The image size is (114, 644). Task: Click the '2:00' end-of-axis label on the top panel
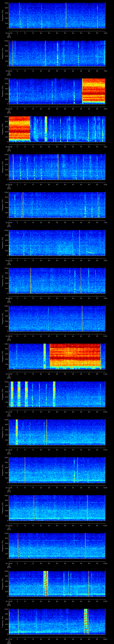coord(105,33)
